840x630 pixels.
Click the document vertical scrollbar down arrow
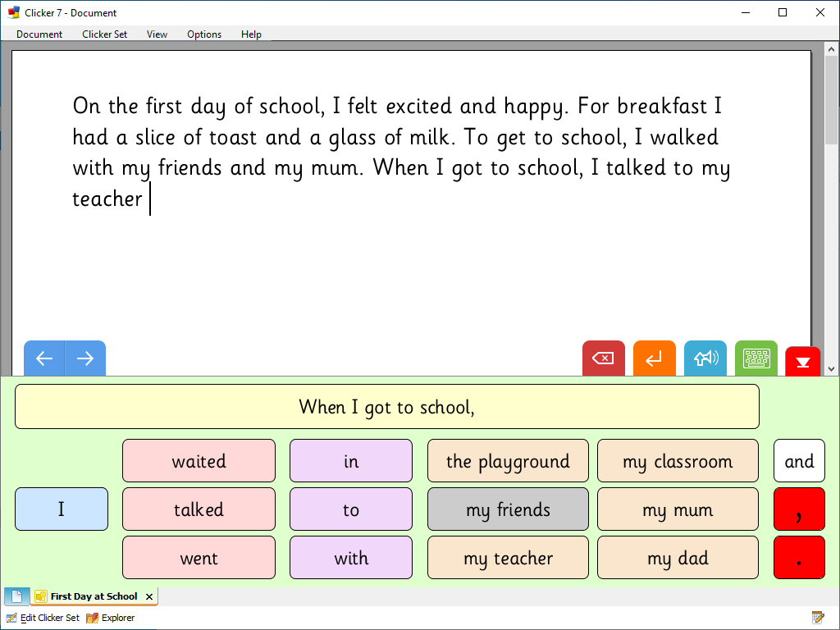(832, 369)
